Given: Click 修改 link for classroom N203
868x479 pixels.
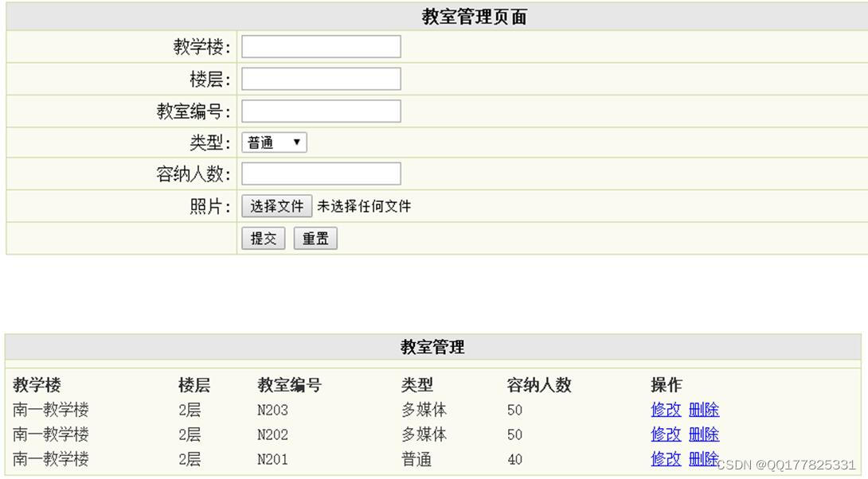Looking at the screenshot, I should [x=666, y=410].
